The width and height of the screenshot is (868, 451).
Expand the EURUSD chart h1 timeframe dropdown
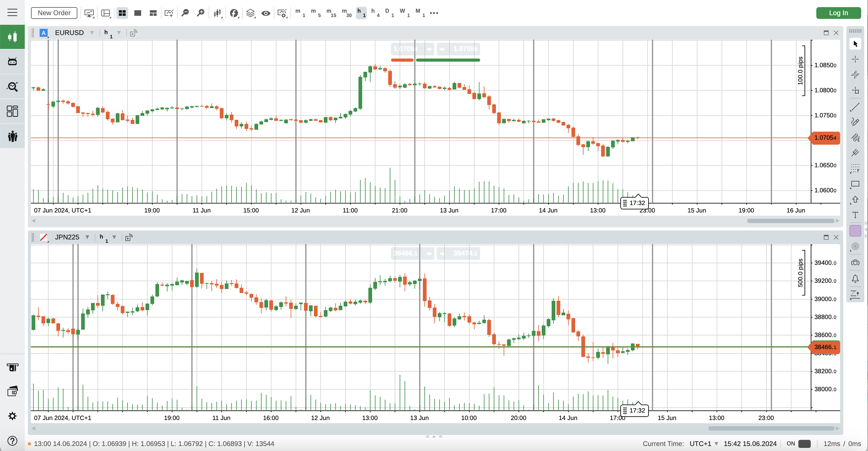point(119,33)
